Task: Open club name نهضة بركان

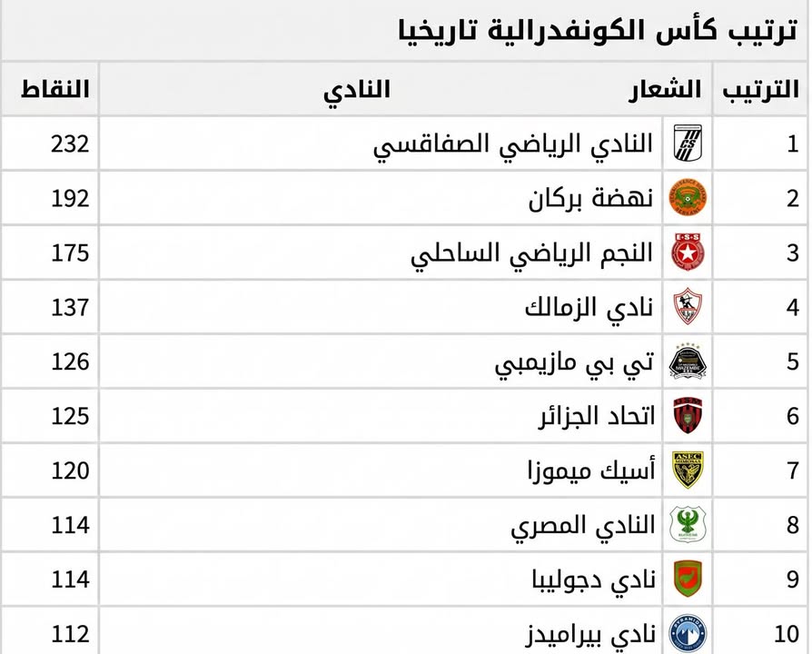Action: pos(591,199)
